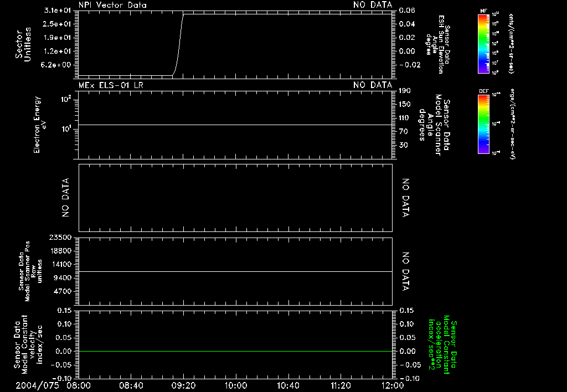This screenshot has width=567, height=392.
Task: Click the '6.2e+00' Sector axis tick
Action: coord(57,65)
